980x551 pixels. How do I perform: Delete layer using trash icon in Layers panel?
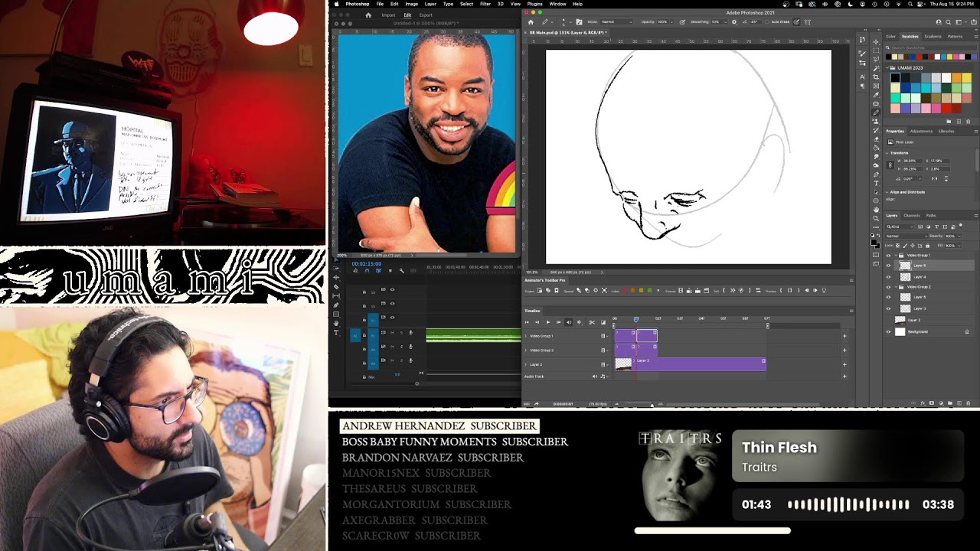pyautogui.click(x=968, y=403)
